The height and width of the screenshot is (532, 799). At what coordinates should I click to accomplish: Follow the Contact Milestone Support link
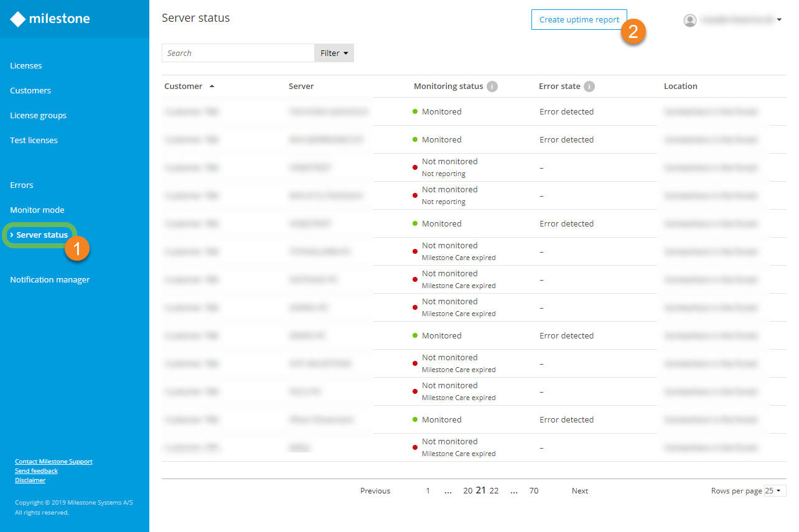click(54, 462)
